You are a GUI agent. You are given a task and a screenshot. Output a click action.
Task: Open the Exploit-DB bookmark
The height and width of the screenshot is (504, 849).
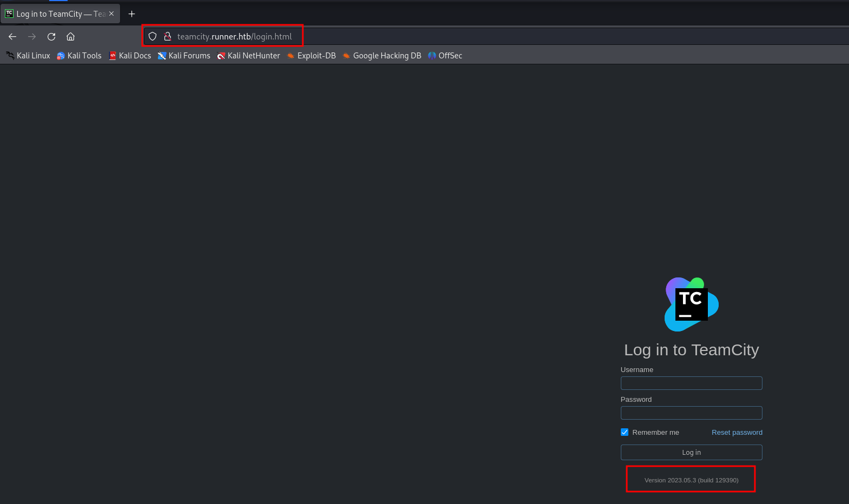click(x=311, y=56)
